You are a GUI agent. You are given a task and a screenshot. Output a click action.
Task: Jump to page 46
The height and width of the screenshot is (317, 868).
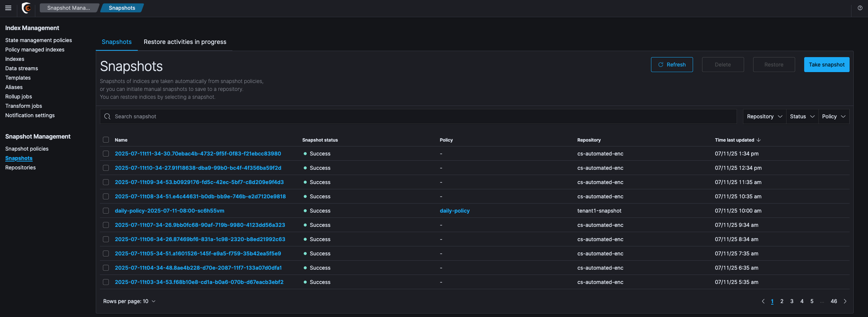coord(833,301)
